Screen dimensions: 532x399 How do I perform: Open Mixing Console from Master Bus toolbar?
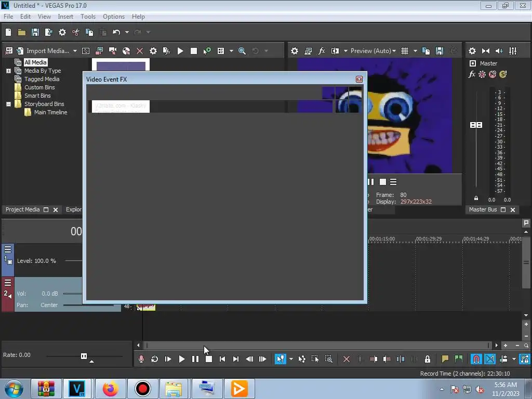click(513, 51)
